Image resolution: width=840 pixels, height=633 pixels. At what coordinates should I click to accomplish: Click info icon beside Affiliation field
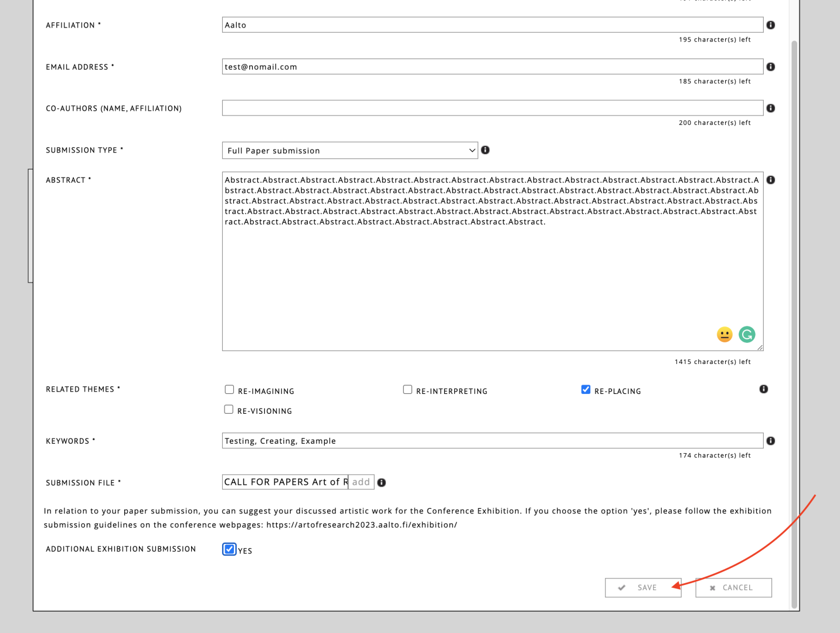[770, 25]
